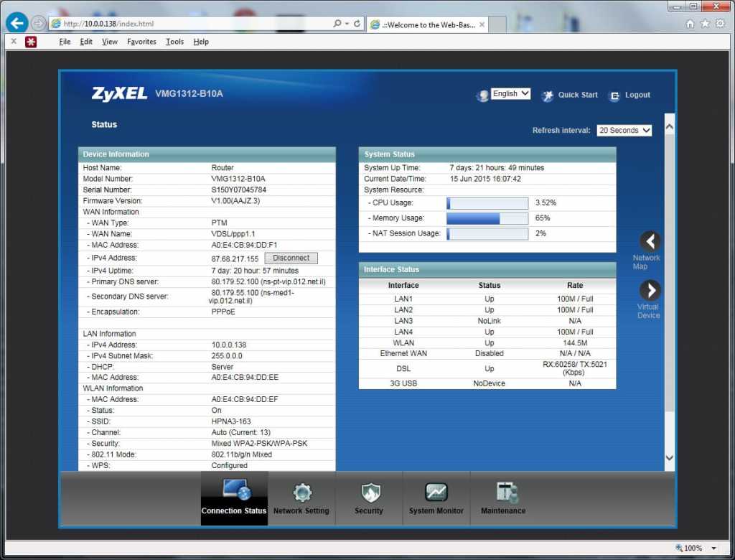The width and height of the screenshot is (735, 560).
Task: Click the address bar URL field
Action: (x=187, y=24)
